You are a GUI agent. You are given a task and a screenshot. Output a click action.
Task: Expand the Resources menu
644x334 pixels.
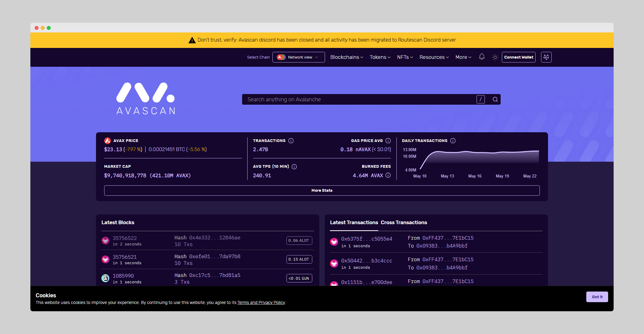tap(434, 57)
